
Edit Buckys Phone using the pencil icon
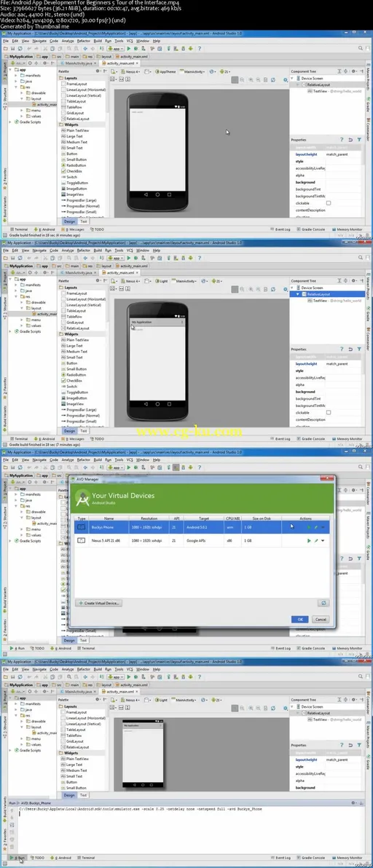[315, 527]
